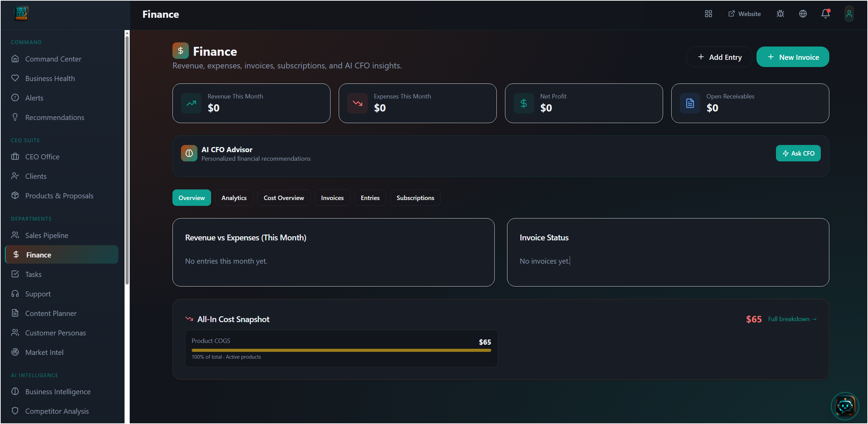Open the apps grid icon
868x424 pixels.
[708, 14]
